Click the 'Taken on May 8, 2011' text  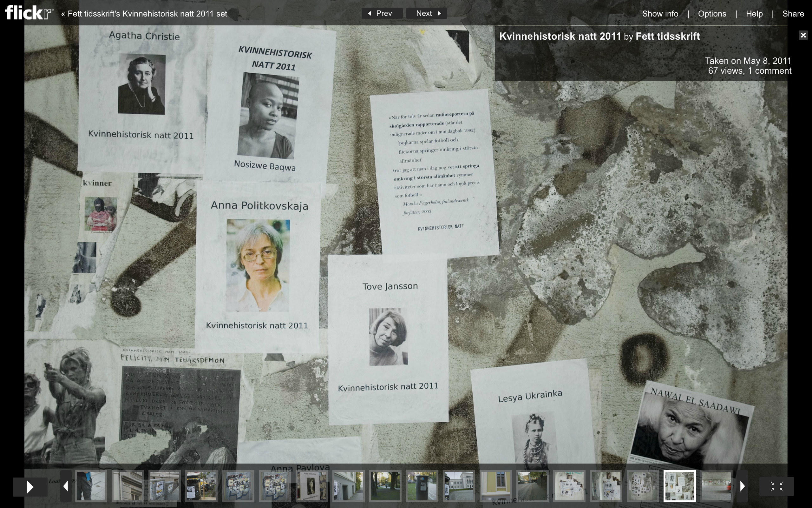point(748,61)
